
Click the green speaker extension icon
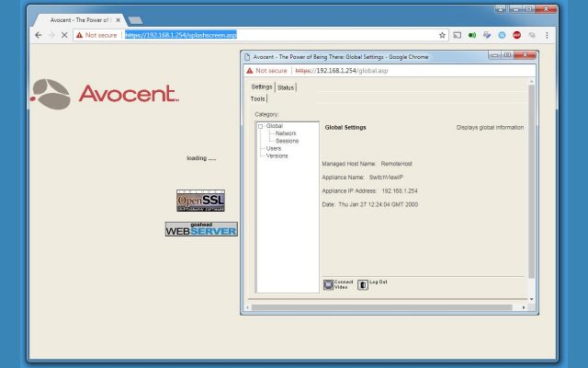pos(472,35)
